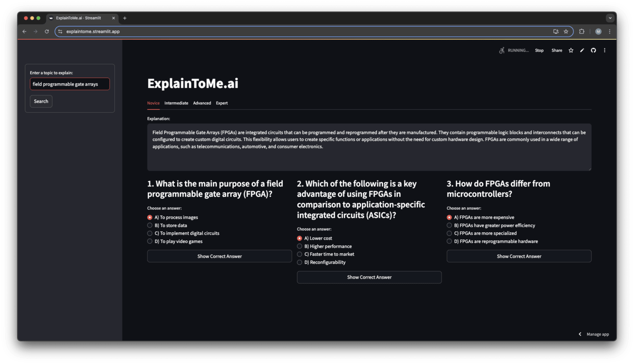Click the Manage app link
Viewport: 634px width, 364px height.
[598, 334]
